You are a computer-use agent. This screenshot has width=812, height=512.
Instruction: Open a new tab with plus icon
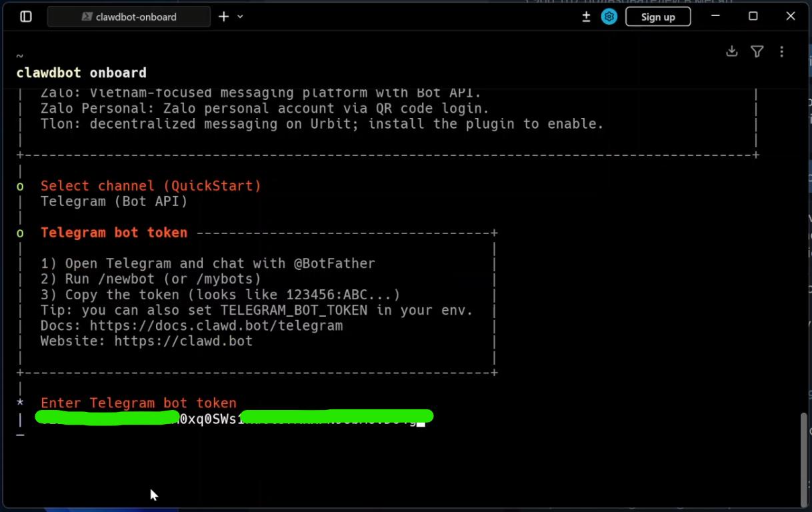pos(224,17)
